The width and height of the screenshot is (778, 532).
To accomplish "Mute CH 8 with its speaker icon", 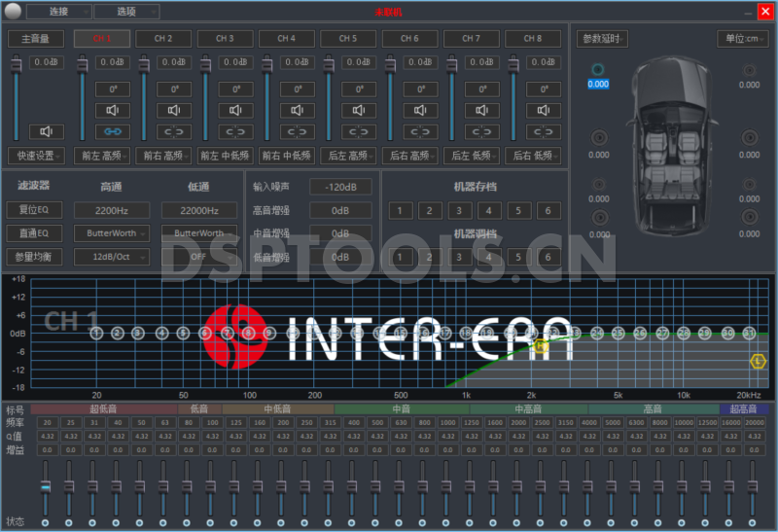I will (x=544, y=110).
